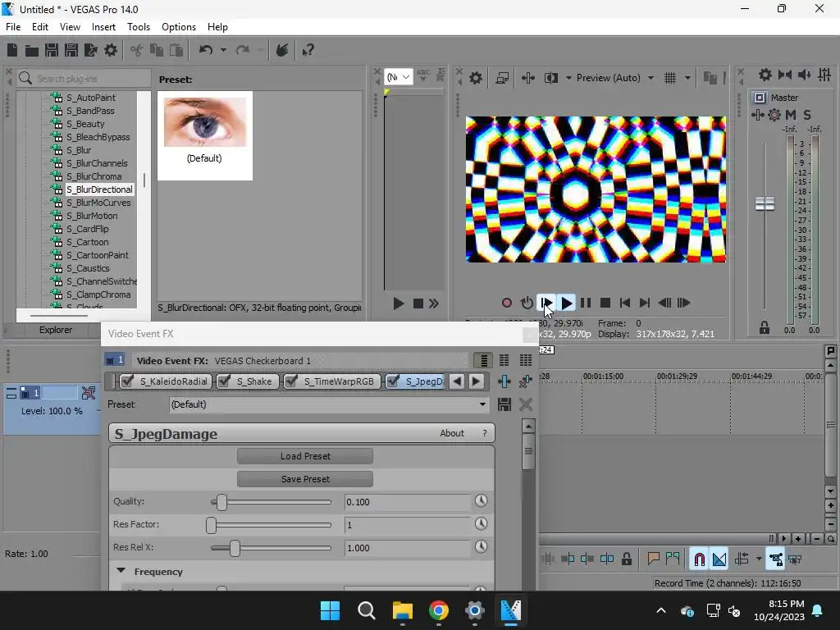Click the Load Preset button
The height and width of the screenshot is (630, 840).
click(x=305, y=456)
